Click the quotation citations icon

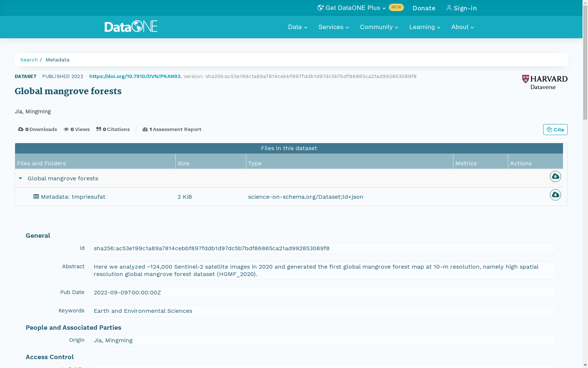click(x=98, y=129)
